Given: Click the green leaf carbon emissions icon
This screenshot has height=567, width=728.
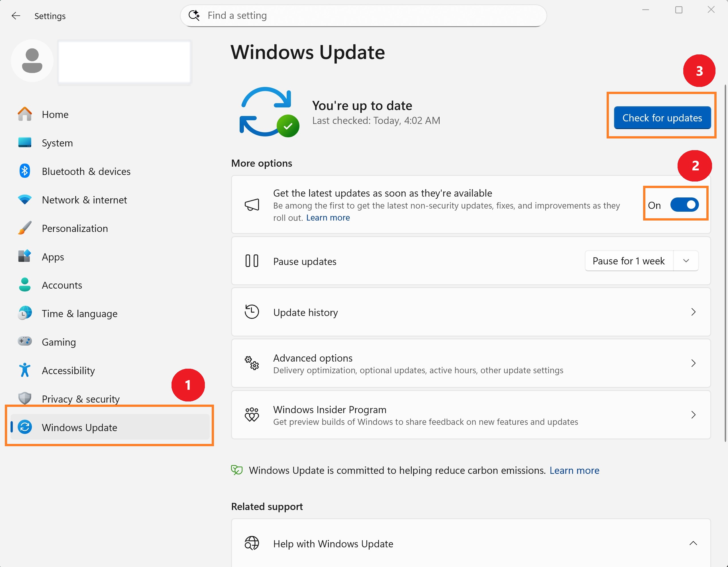Looking at the screenshot, I should pos(237,470).
